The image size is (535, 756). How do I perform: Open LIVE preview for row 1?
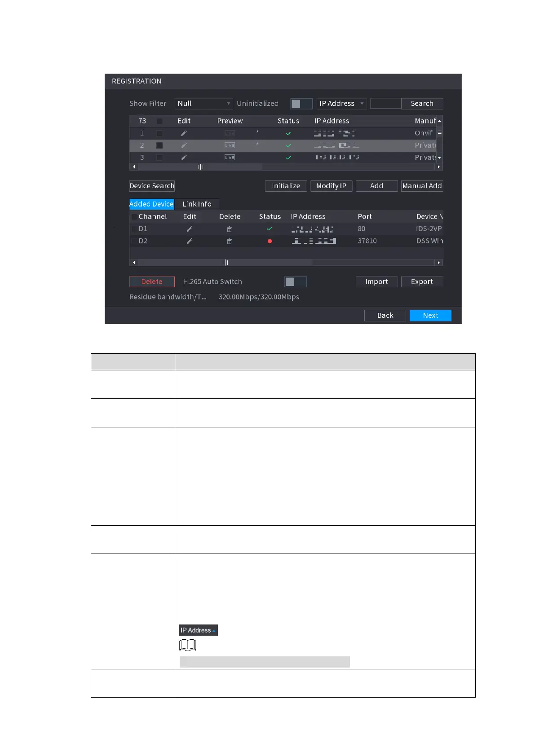tap(230, 133)
